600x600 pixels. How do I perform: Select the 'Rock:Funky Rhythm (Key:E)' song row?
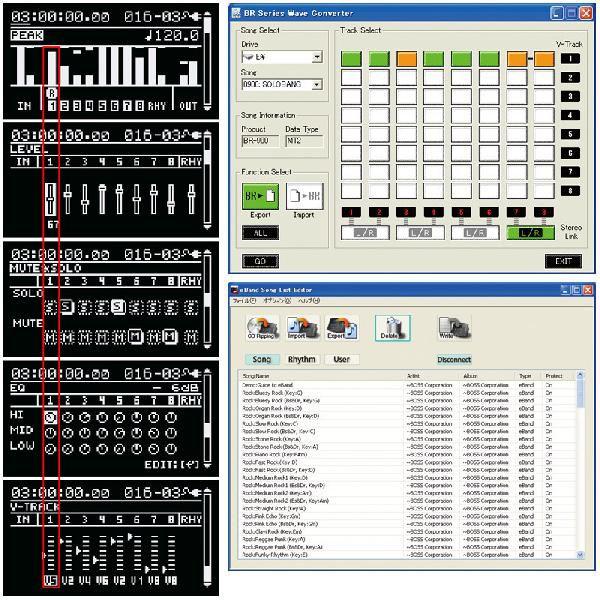click(x=408, y=554)
